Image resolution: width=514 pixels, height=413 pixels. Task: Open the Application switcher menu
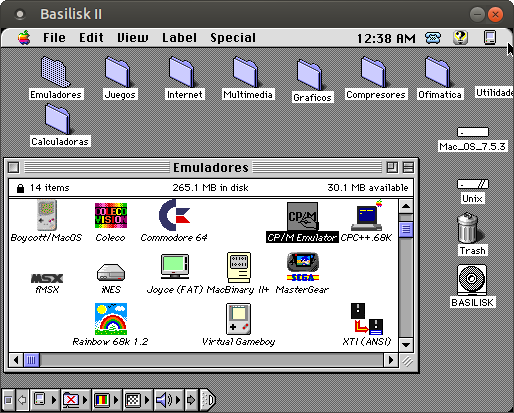coord(490,38)
